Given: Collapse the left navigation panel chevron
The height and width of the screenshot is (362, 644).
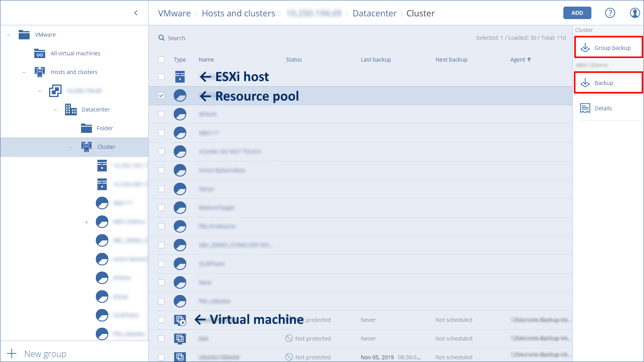Looking at the screenshot, I should (136, 13).
